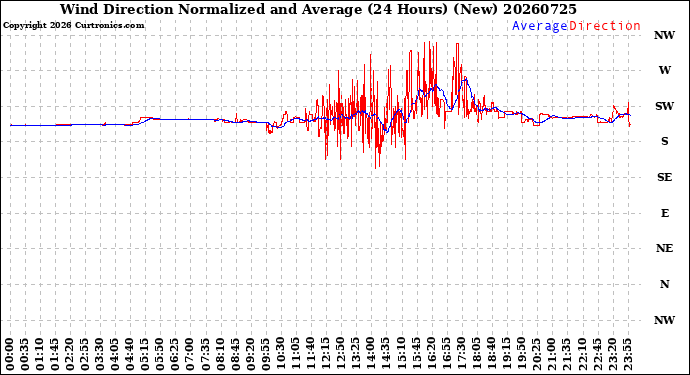
Task: Click the Copyright 2026 Curtronics.com text
Action: point(73,26)
